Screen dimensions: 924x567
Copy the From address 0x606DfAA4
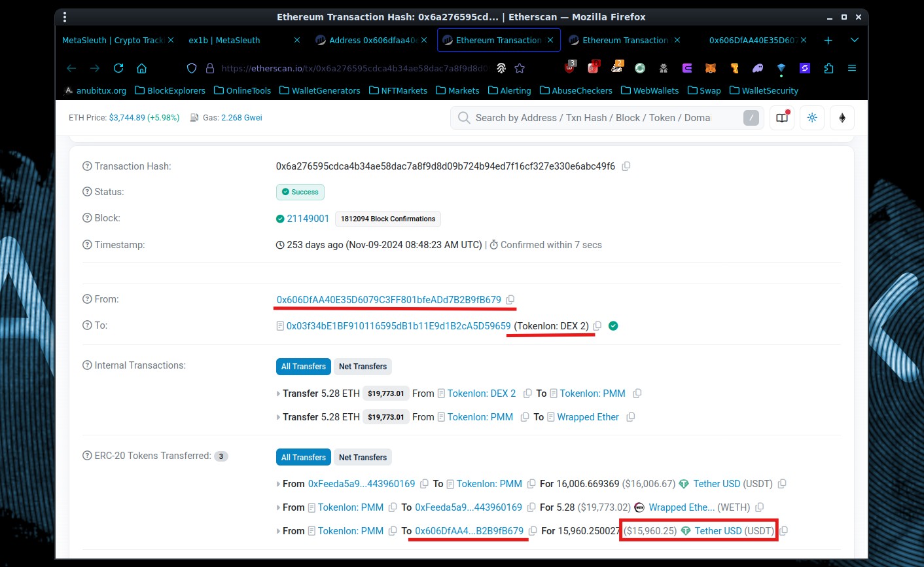[x=510, y=300]
